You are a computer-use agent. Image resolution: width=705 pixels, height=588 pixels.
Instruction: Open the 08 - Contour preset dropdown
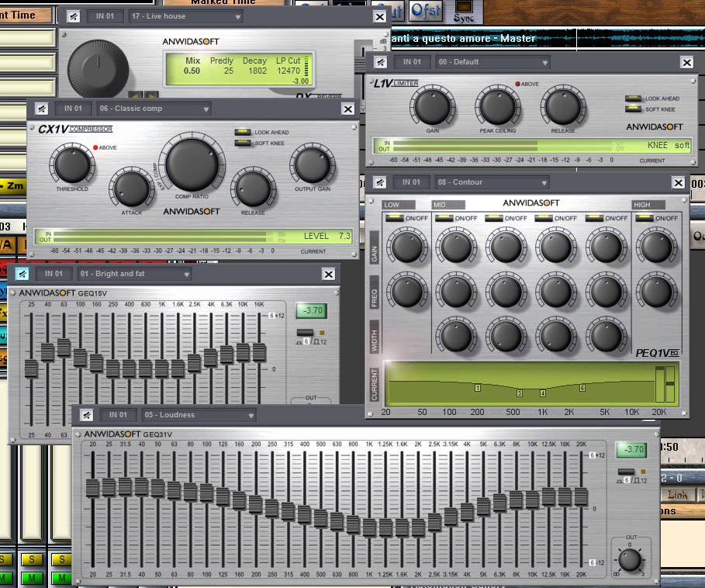pos(492,182)
